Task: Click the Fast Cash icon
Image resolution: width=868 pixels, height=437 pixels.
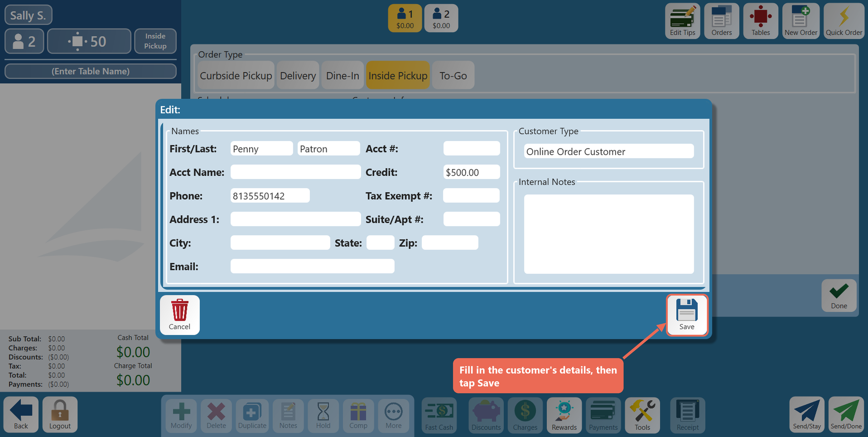Action: [x=439, y=415]
